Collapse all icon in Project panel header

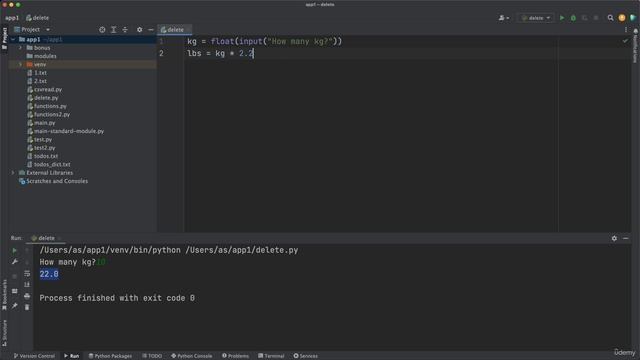pyautogui.click(x=125, y=30)
